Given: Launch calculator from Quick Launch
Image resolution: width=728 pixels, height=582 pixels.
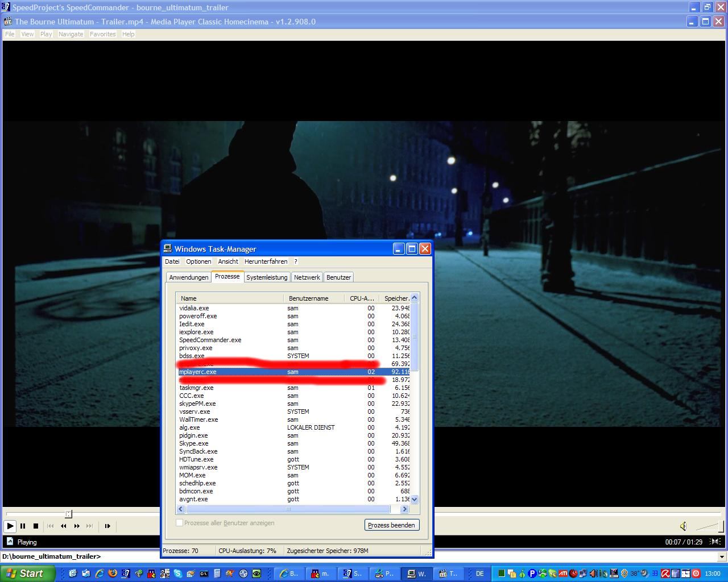Looking at the screenshot, I should 217,573.
